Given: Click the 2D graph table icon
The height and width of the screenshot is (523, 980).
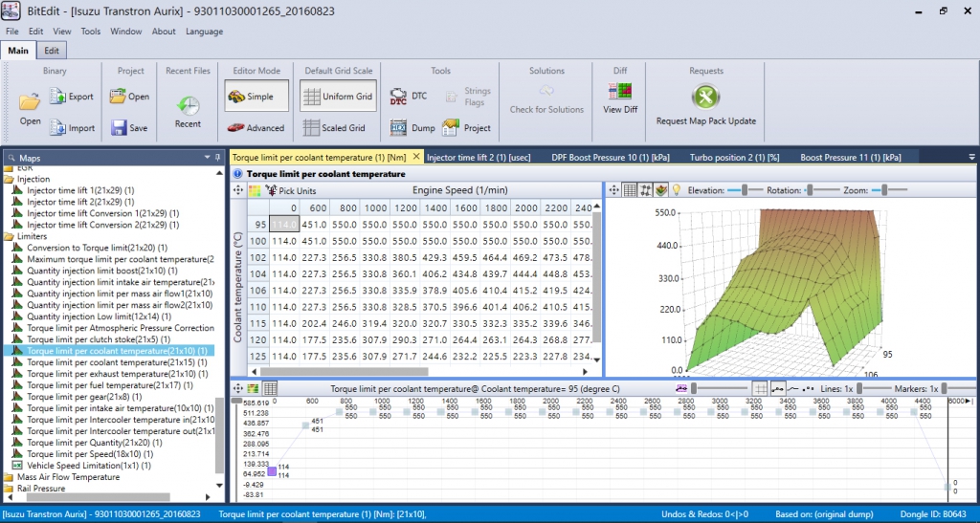Looking at the screenshot, I should tap(270, 389).
